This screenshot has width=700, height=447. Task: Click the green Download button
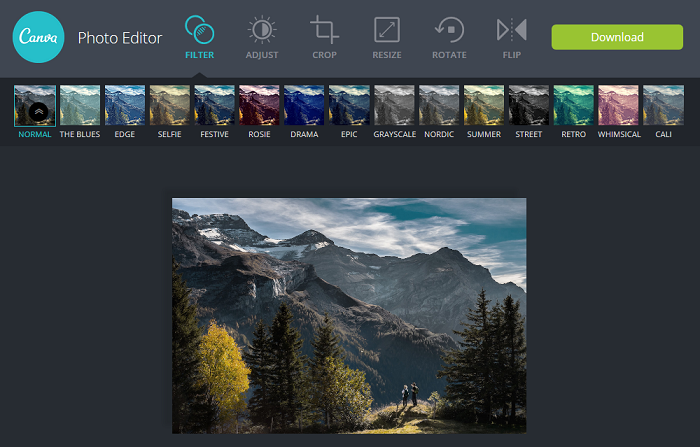617,37
